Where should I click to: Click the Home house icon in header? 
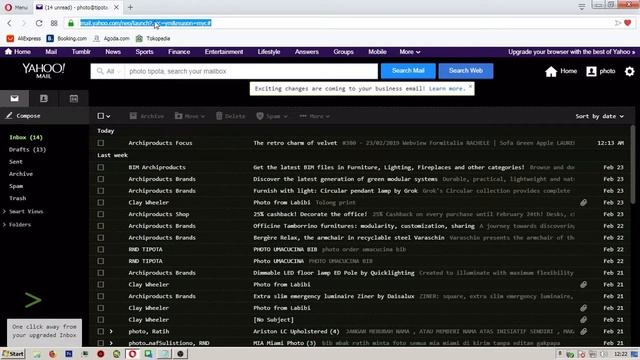click(551, 71)
